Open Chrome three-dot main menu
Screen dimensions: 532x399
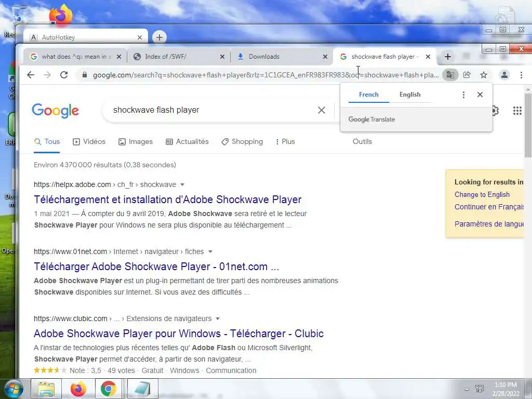521,75
